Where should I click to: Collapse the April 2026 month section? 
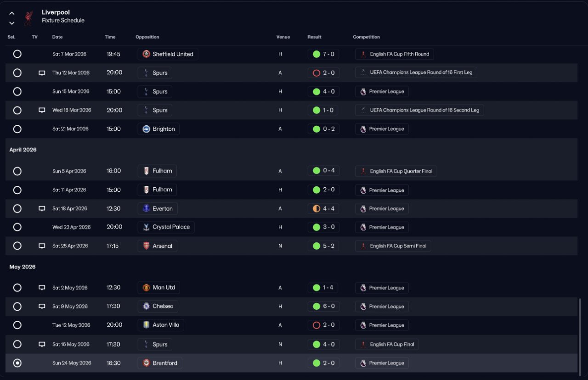coord(23,150)
